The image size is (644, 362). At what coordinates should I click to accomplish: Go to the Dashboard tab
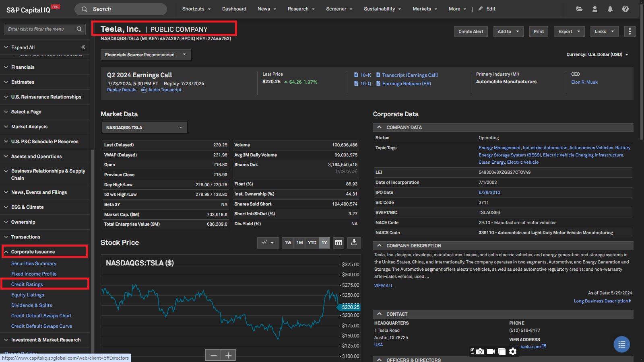pos(234,9)
